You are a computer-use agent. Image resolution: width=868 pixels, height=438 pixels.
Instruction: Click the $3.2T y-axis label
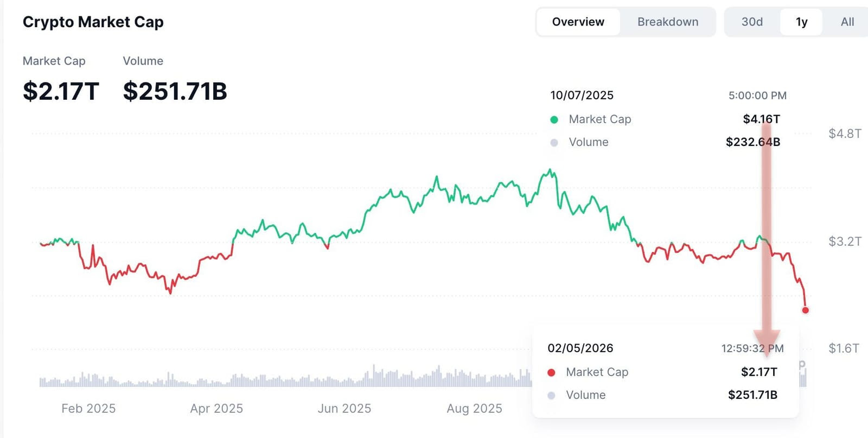[845, 241]
